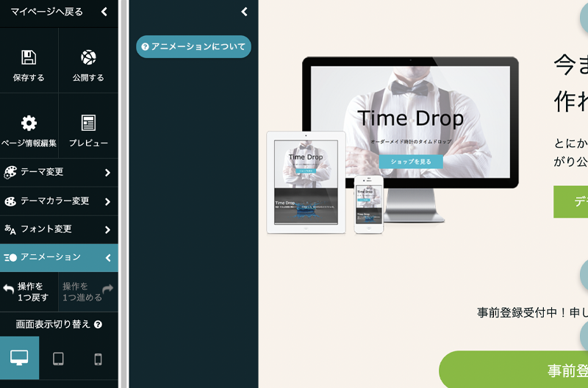Go back via マイページへ戻る

[x=47, y=12]
